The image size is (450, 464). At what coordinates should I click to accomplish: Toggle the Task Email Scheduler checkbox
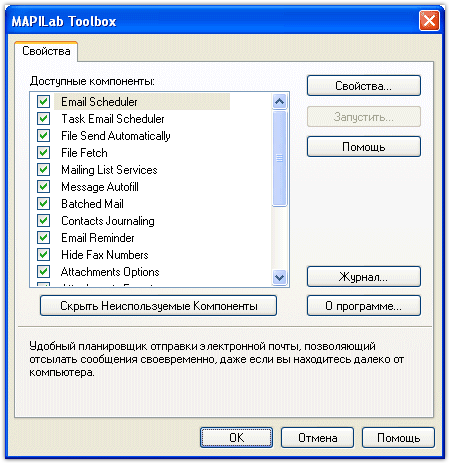click(43, 118)
